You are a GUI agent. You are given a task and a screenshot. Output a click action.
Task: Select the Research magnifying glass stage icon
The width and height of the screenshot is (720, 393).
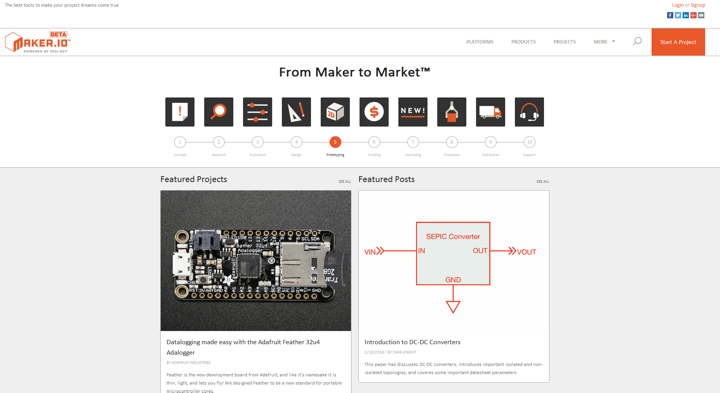[219, 112]
